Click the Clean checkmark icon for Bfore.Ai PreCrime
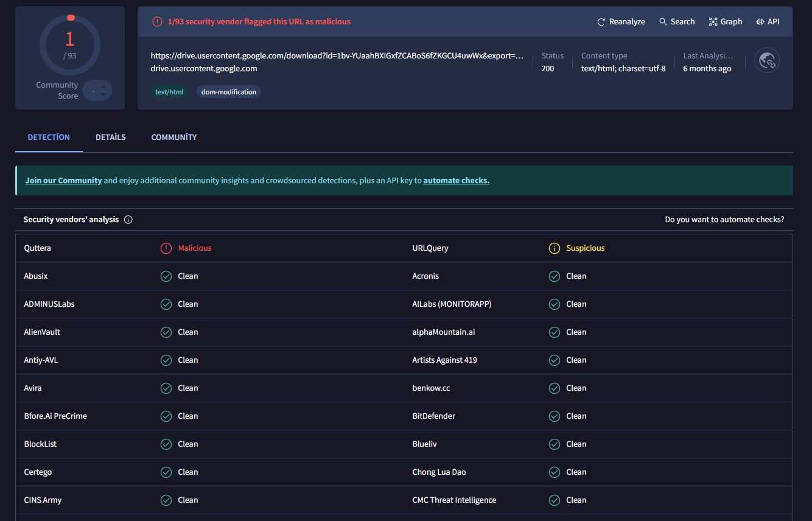812x521 pixels. (166, 416)
